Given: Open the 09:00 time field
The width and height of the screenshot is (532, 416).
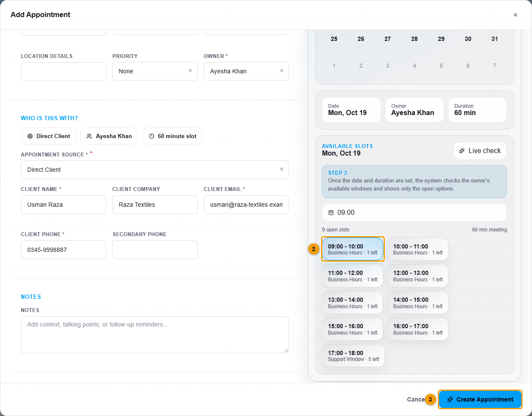Looking at the screenshot, I should tap(414, 212).
